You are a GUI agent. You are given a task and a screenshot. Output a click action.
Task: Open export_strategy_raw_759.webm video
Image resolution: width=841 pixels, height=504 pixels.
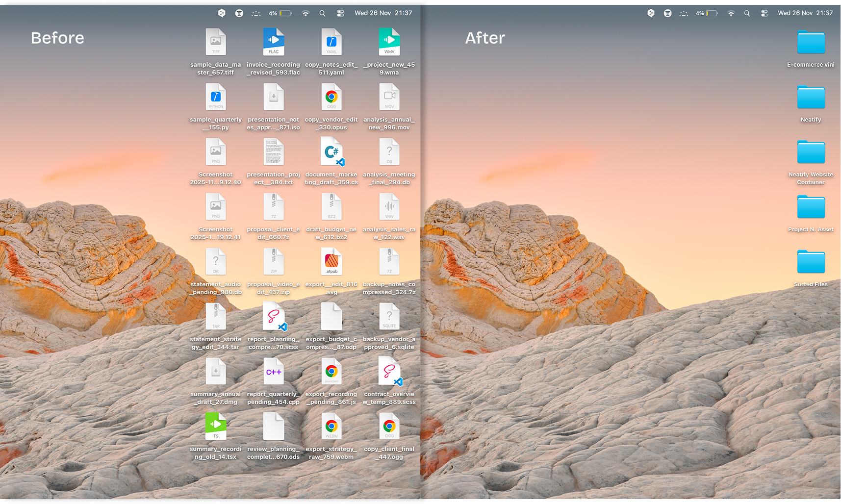(x=331, y=426)
